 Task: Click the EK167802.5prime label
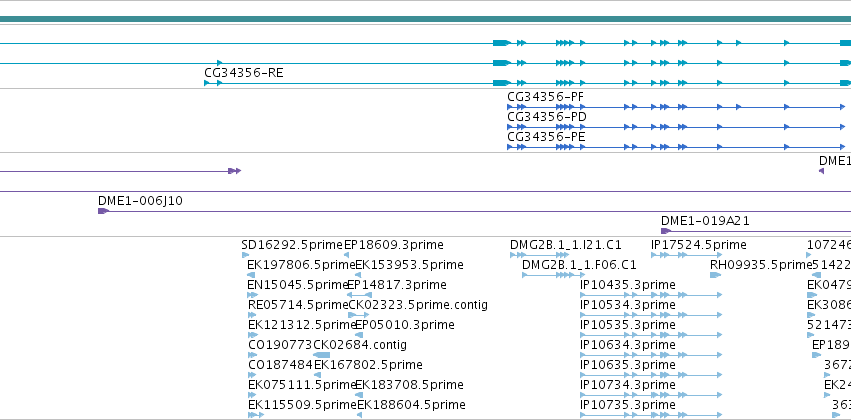pos(368,365)
